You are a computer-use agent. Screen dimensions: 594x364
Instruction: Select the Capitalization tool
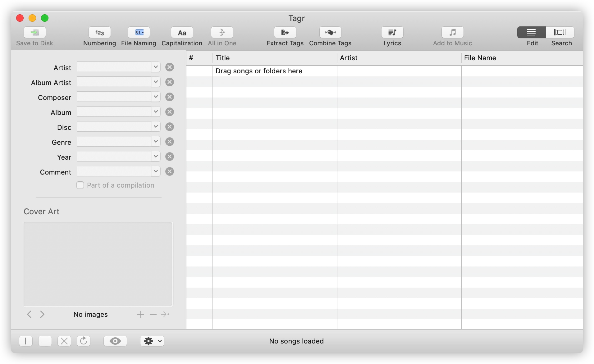point(182,32)
